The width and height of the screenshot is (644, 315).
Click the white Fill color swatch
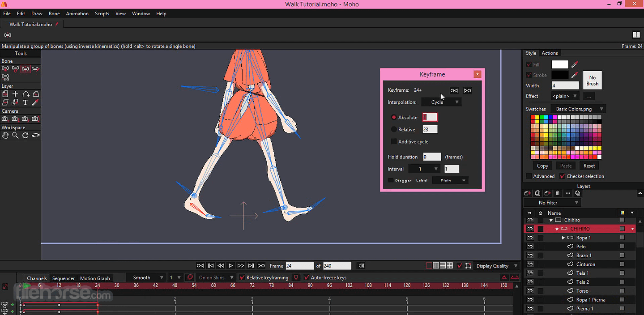(560, 64)
